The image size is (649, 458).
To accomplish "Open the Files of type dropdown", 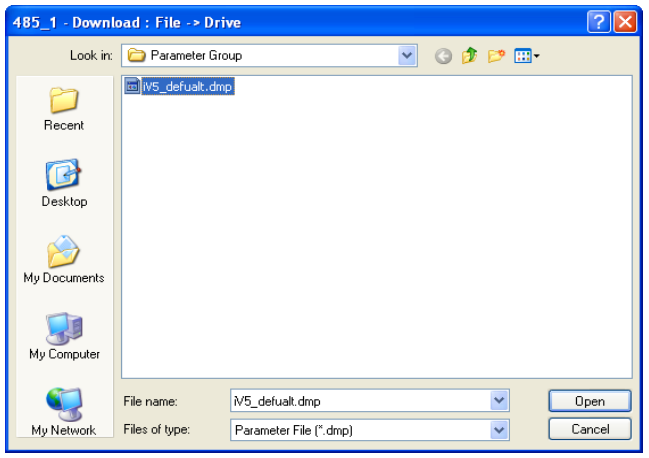I will click(x=499, y=430).
